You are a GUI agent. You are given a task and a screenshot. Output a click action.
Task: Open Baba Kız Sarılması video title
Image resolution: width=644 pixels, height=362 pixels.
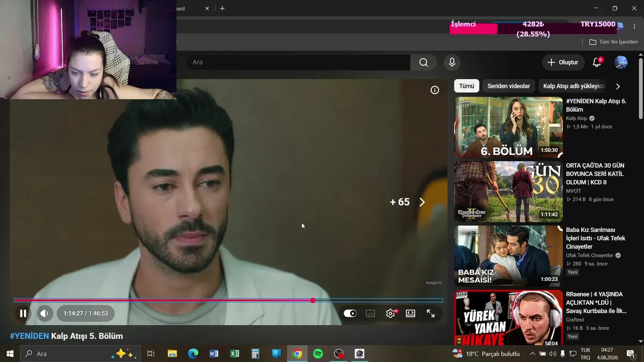pos(596,238)
